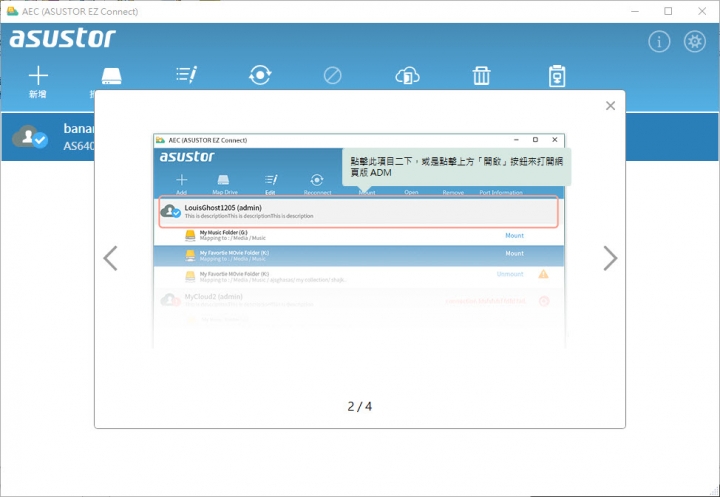Viewport: 720px width, 497px height.
Task: Click the AEC app icon in title bar
Action: coord(12,11)
